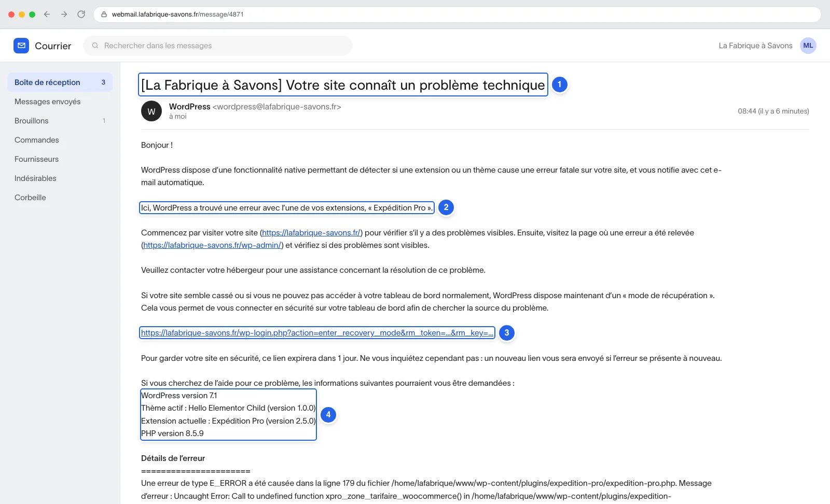Click the Courrier app title

click(x=53, y=46)
